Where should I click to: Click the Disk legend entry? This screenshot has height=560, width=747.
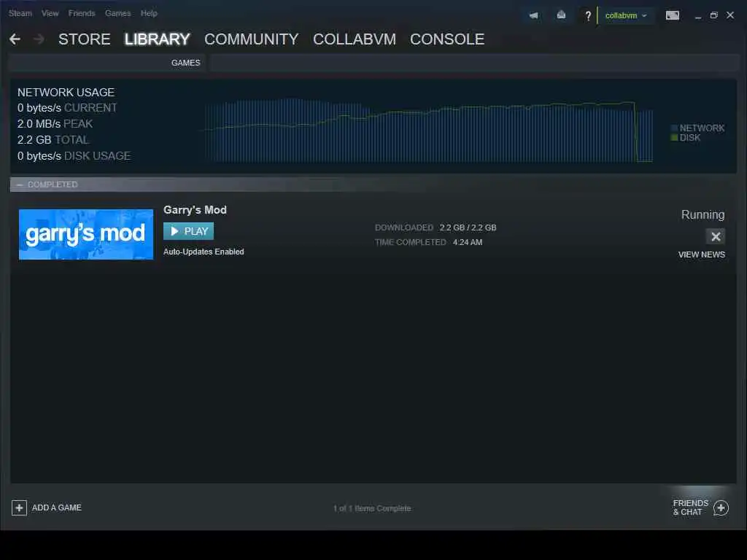tap(686, 138)
